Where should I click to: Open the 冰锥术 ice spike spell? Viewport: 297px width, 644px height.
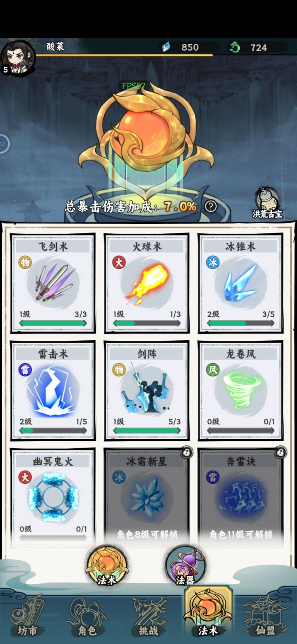coord(240,283)
